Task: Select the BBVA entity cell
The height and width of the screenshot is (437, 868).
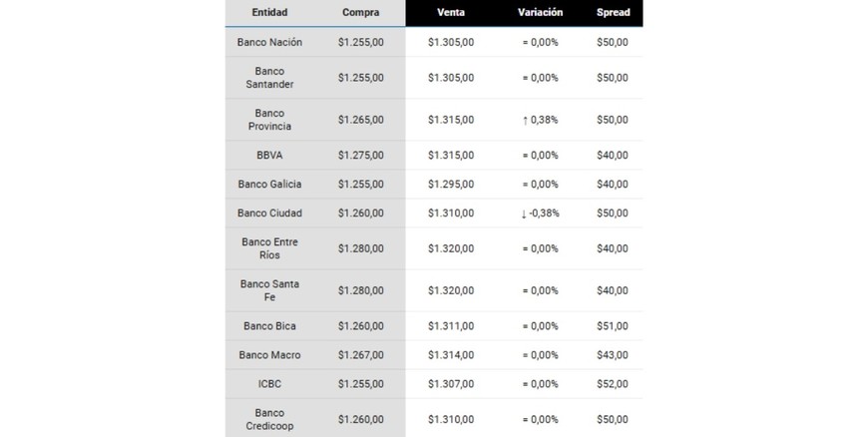Action: point(269,156)
